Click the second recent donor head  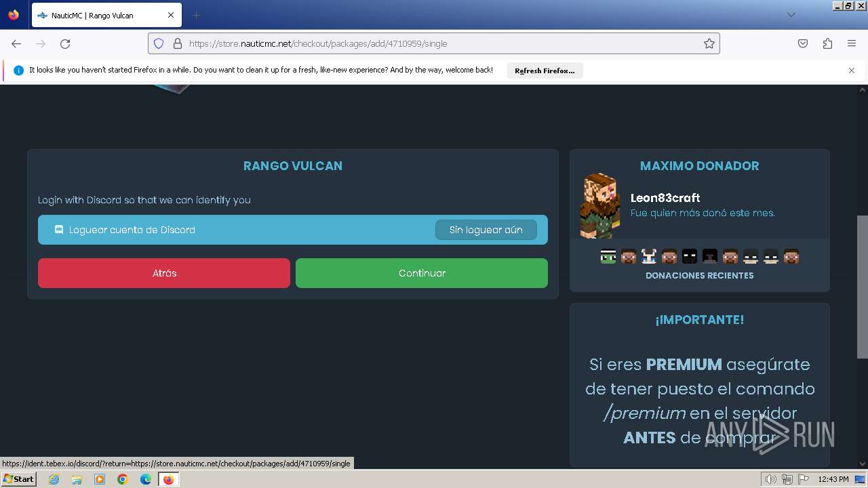click(x=629, y=256)
